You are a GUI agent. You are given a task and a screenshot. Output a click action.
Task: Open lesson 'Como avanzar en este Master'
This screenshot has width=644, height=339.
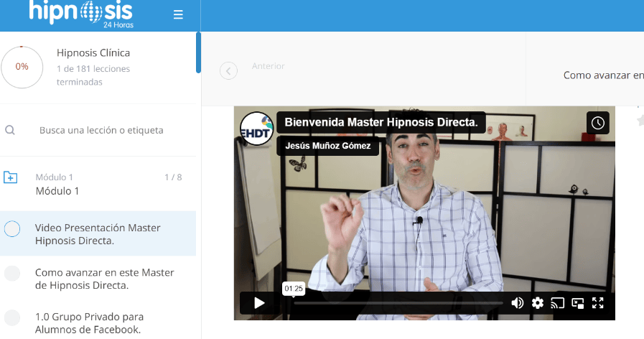click(x=105, y=279)
